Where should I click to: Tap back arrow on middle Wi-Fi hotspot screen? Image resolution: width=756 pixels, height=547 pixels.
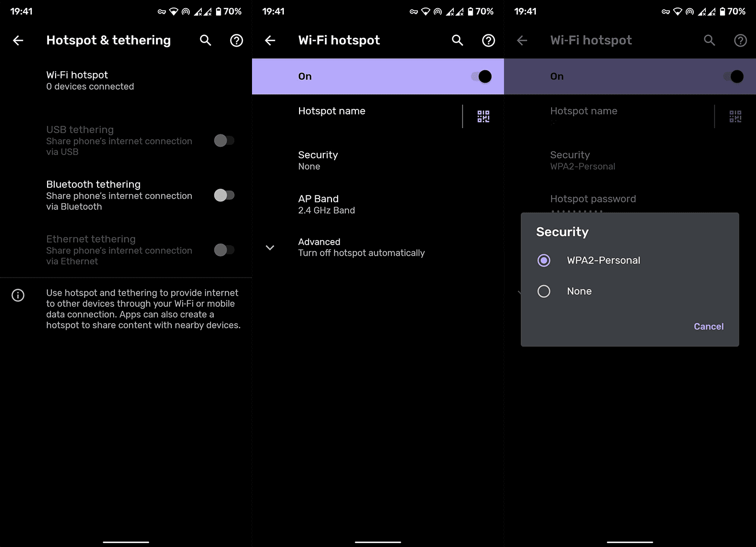coord(270,41)
